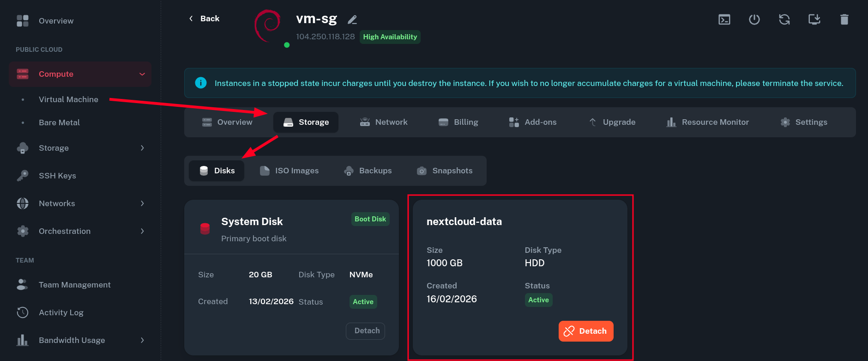
Task: Click the trash icon to delete instance
Action: (x=844, y=19)
